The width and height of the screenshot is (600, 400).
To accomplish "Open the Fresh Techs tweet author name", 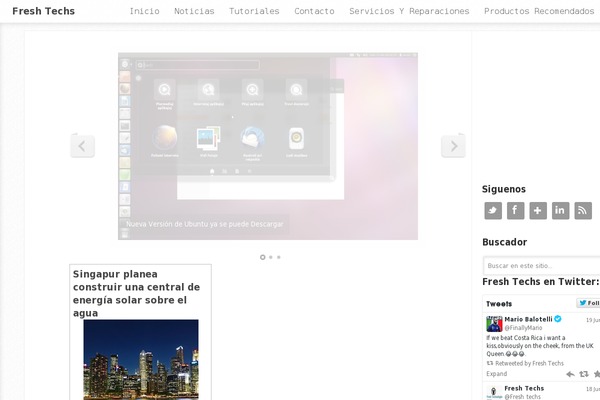I will (x=524, y=388).
